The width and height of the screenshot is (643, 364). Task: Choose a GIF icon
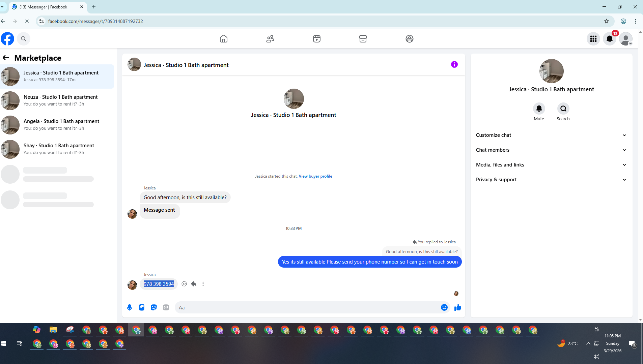click(166, 307)
